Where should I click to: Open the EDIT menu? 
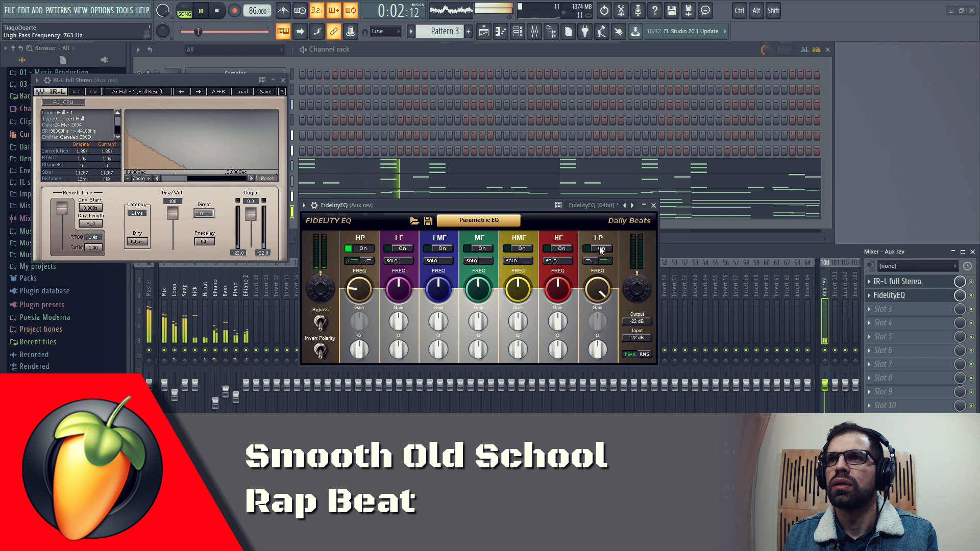pyautogui.click(x=23, y=10)
